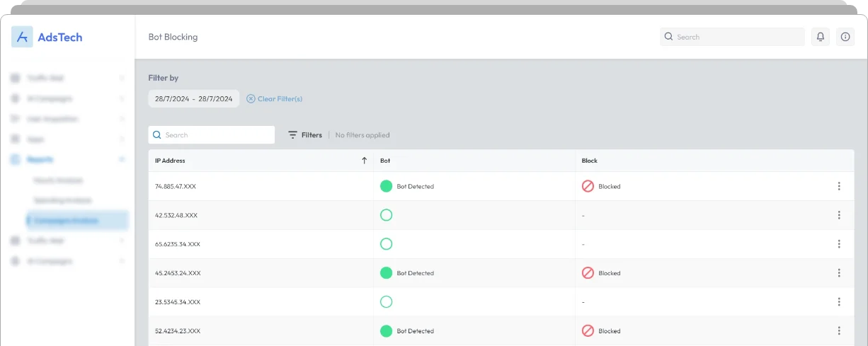The image size is (868, 346).
Task: Click empty bot indicator for 42.532.48.XXX
Action: point(386,215)
